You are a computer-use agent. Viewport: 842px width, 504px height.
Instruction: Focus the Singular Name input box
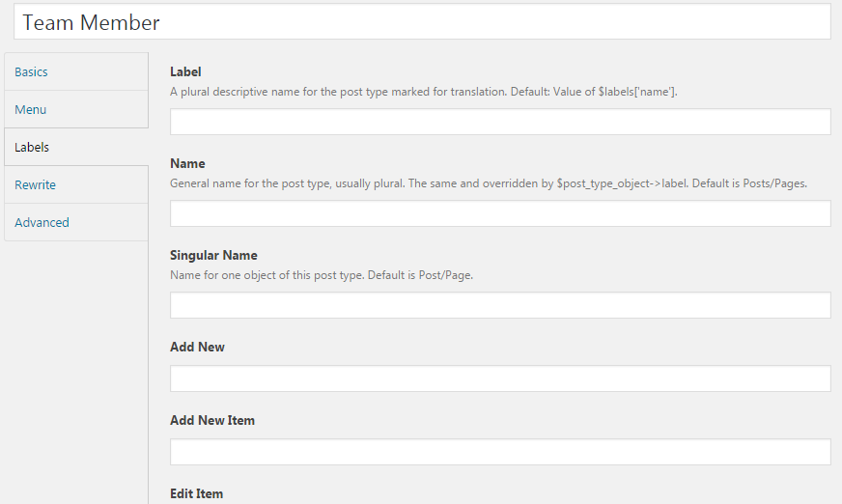(500, 305)
